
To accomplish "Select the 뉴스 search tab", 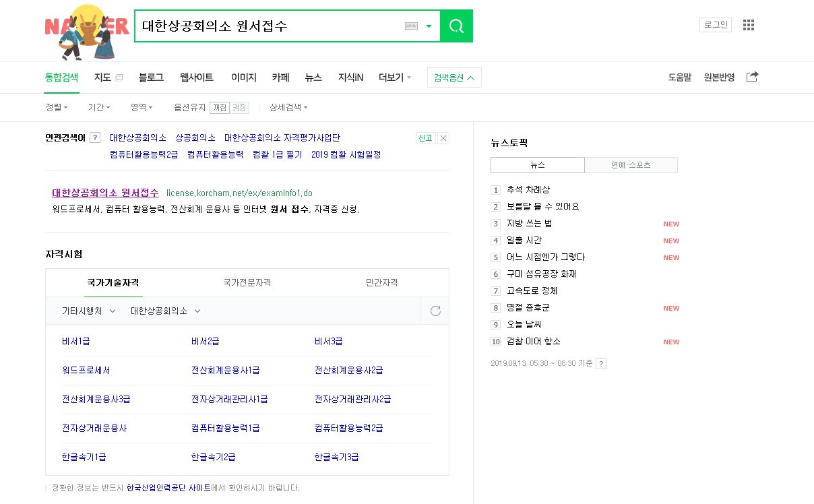I will coord(313,77).
